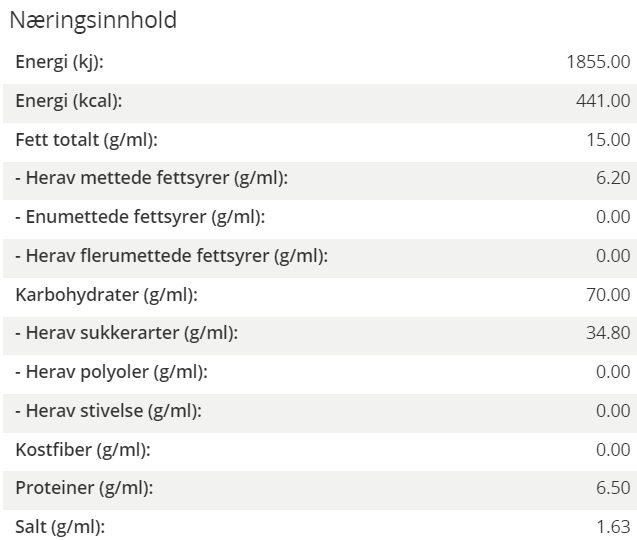Click the Kostfiber row label
This screenshot has height=540, width=637.
coord(83,450)
